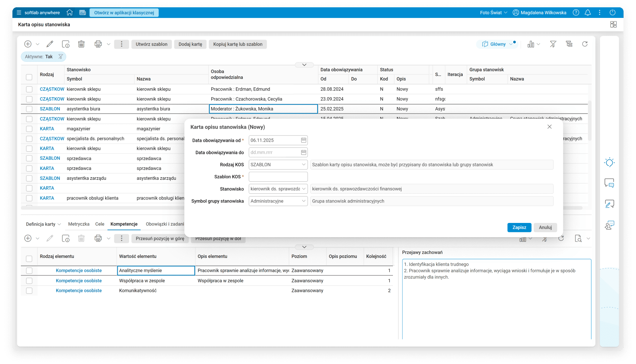
Task: Click the home icon in top bar
Action: tap(69, 12)
